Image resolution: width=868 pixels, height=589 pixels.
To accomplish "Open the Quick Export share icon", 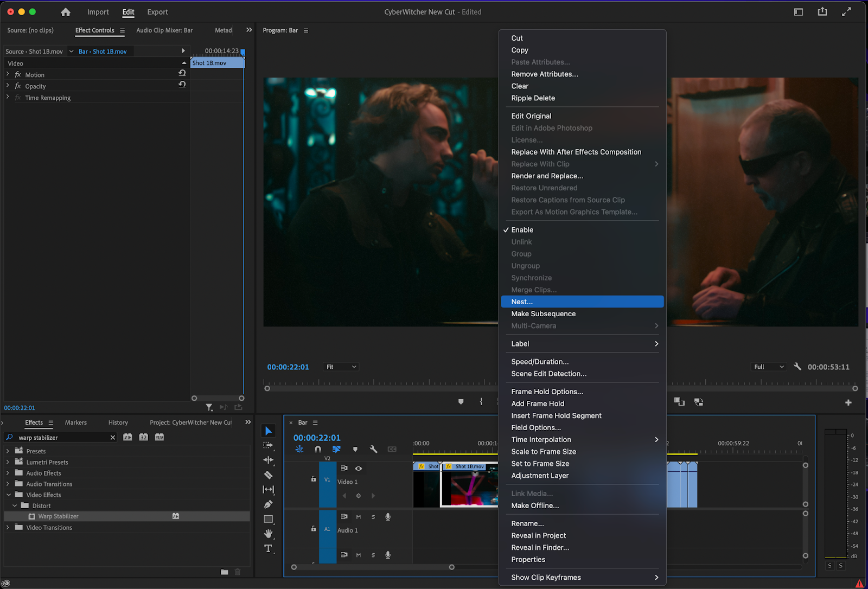I will pos(822,12).
